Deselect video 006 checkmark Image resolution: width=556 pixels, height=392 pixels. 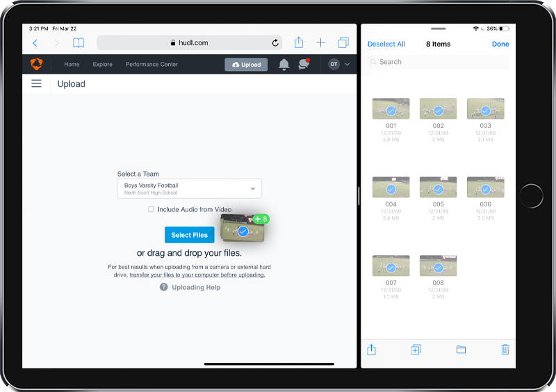485,189
